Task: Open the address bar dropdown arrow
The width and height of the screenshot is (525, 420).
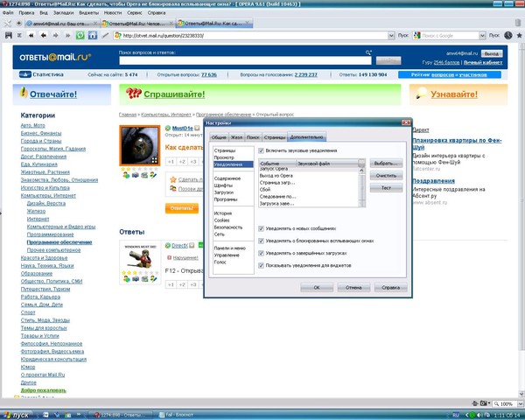Action: [391, 36]
